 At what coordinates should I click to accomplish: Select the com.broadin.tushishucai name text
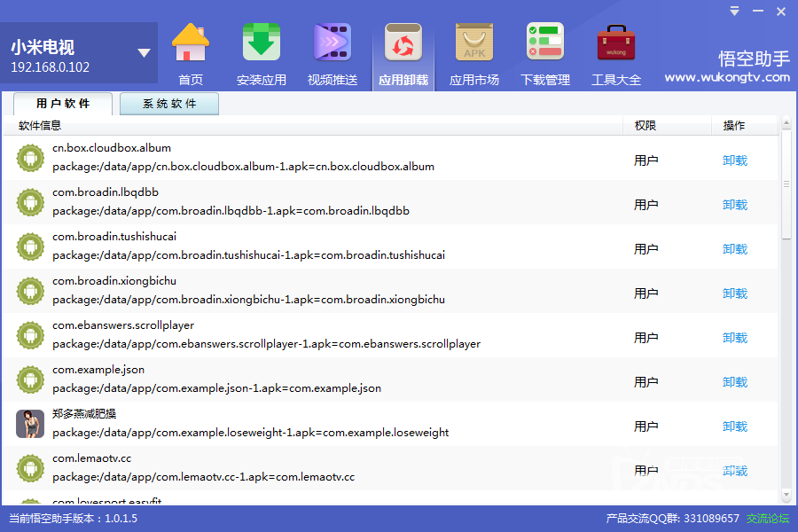(x=114, y=236)
